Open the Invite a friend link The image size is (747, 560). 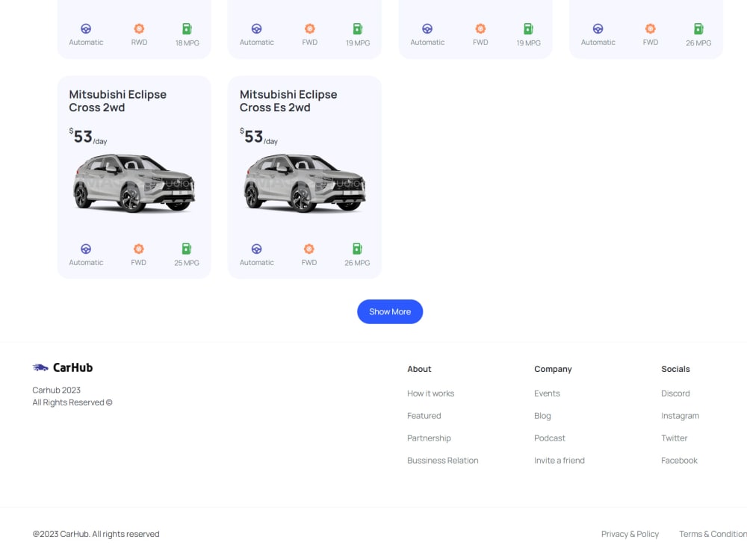point(560,461)
